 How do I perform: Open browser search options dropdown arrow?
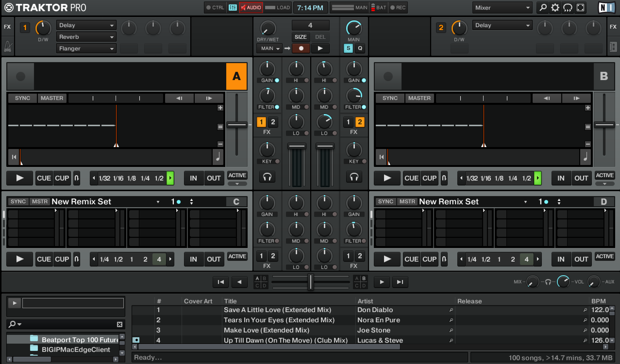point(19,324)
